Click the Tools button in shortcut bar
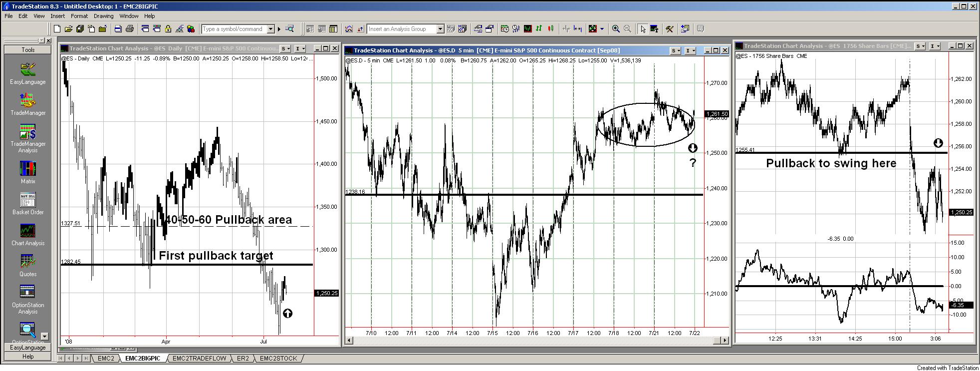Viewport: 980px width, 371px height. coord(28,49)
